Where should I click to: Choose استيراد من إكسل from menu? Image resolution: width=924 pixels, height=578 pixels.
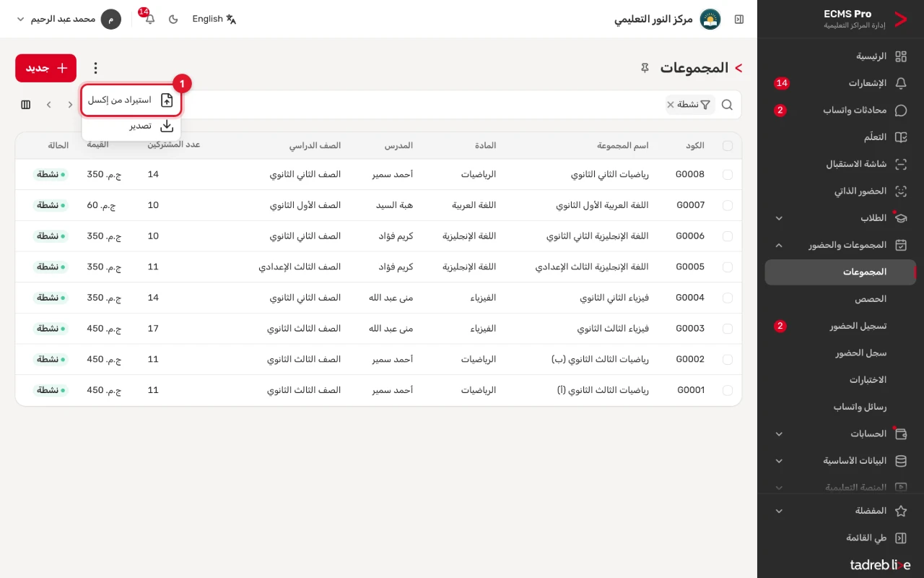click(131, 100)
